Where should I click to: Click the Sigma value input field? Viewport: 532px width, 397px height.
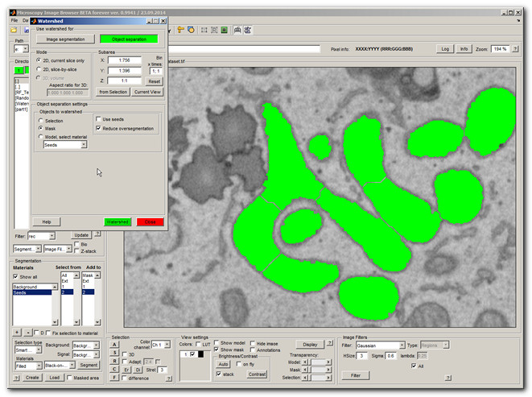391,355
